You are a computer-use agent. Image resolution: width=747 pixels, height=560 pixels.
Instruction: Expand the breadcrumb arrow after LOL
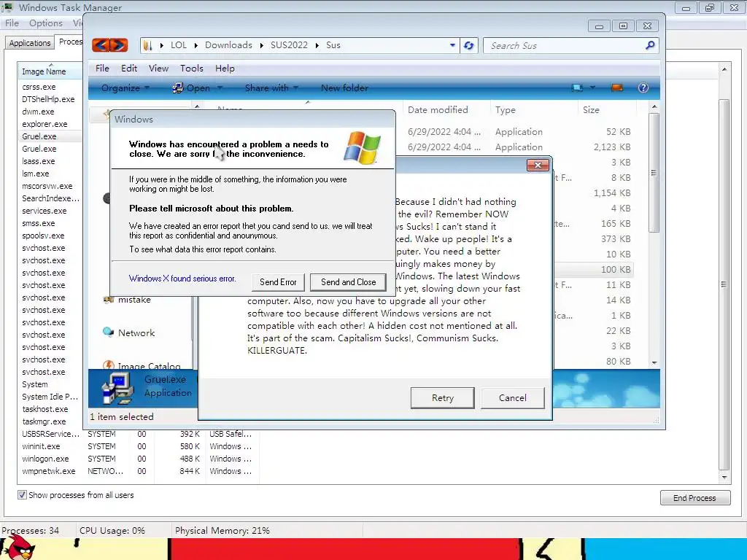click(196, 45)
